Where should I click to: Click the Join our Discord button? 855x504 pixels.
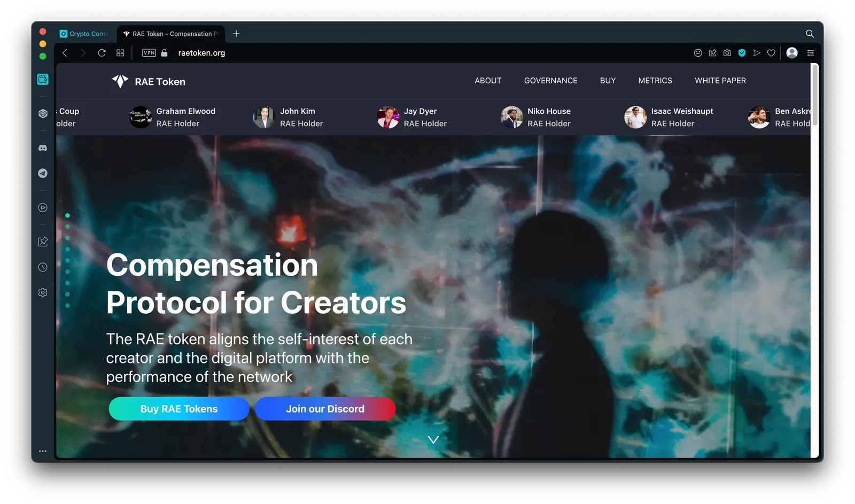tap(325, 409)
